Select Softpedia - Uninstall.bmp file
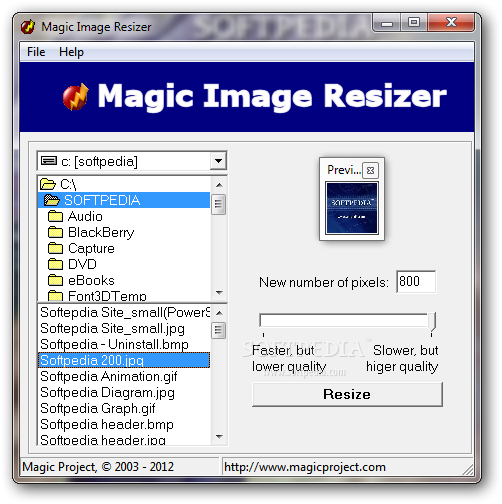The height and width of the screenshot is (504, 502). tap(124, 345)
